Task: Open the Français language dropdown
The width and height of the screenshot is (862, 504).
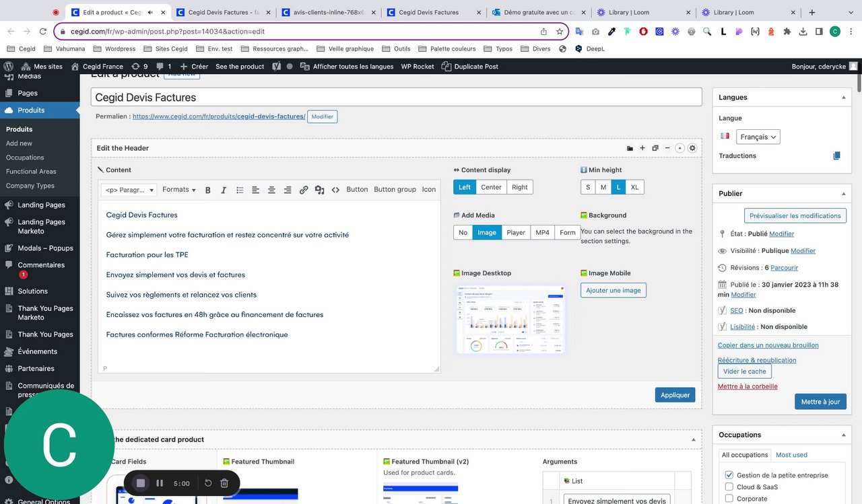Action: 758,137
